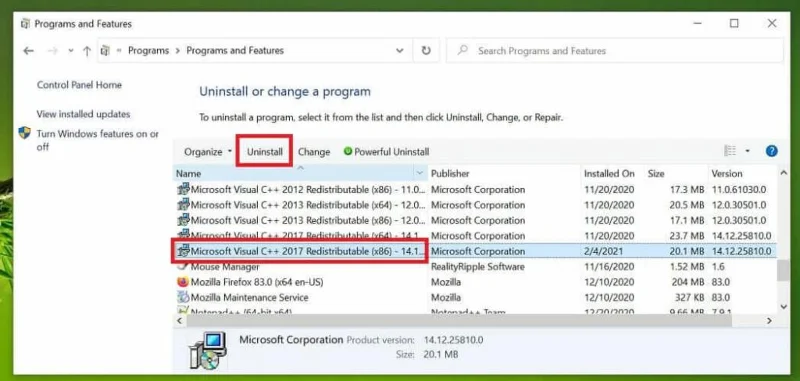Image resolution: width=800 pixels, height=381 pixels.
Task: Minimize the Programs and Features window
Action: [x=696, y=23]
